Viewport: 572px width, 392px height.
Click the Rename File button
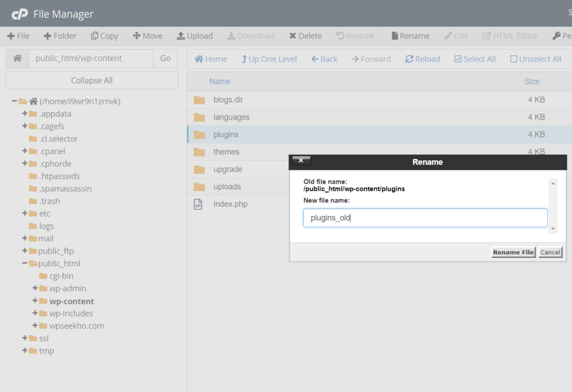coord(513,252)
